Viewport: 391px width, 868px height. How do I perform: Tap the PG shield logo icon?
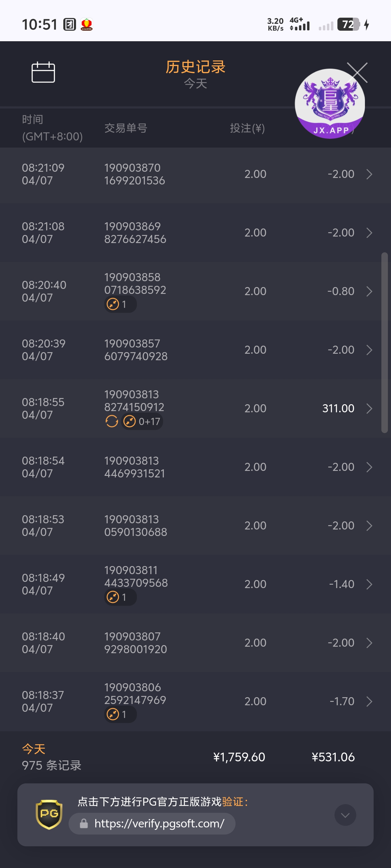49,814
